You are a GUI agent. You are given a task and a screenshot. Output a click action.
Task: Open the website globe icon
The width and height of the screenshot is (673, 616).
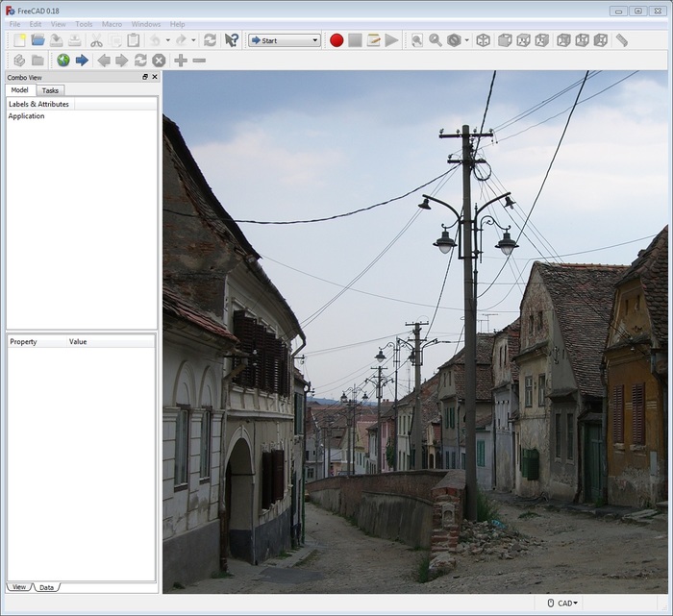[x=62, y=61]
